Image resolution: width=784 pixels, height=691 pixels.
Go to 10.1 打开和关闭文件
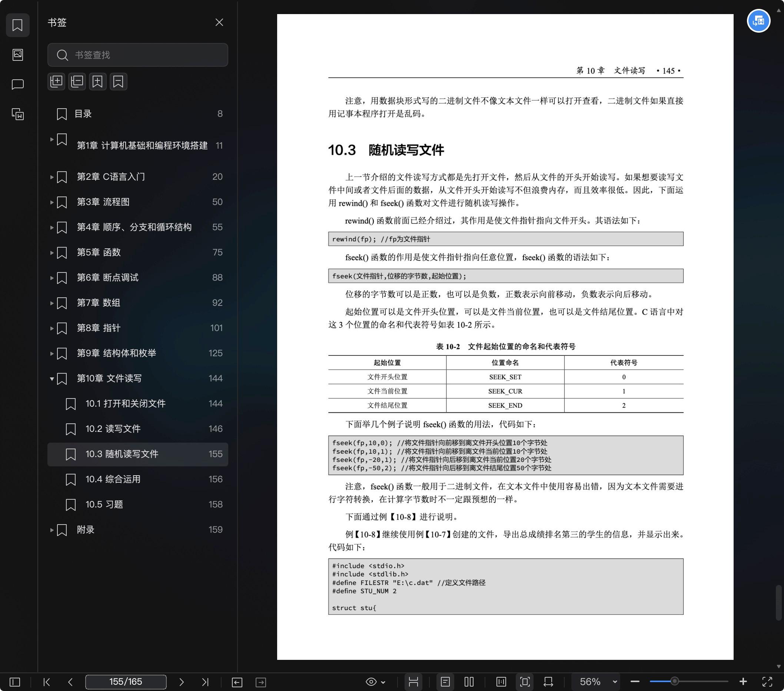click(138, 404)
